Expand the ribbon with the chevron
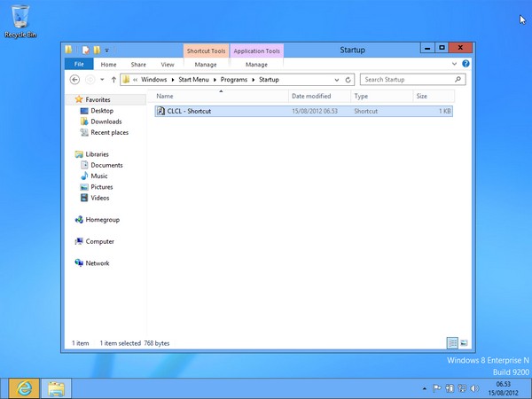The width and height of the screenshot is (532, 399). coord(454,64)
